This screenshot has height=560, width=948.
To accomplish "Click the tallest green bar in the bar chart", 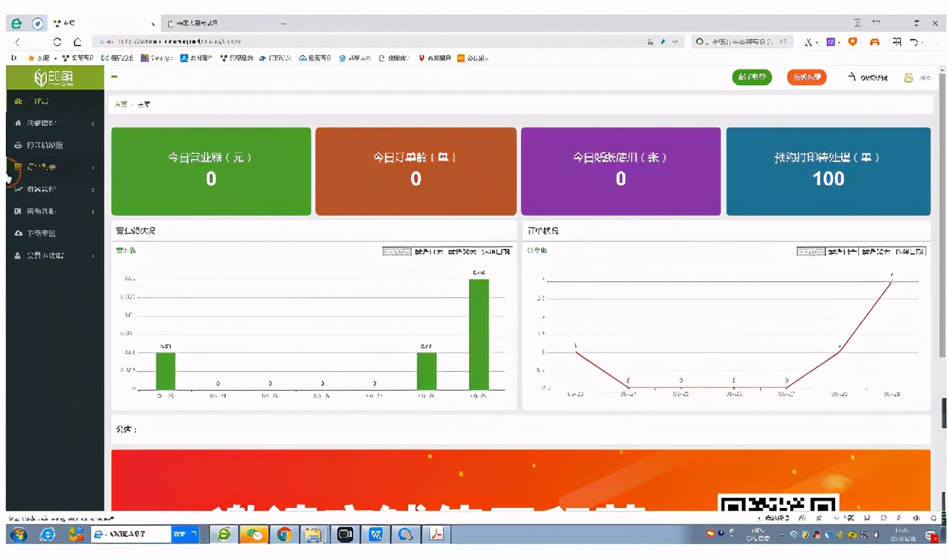I will 479,334.
